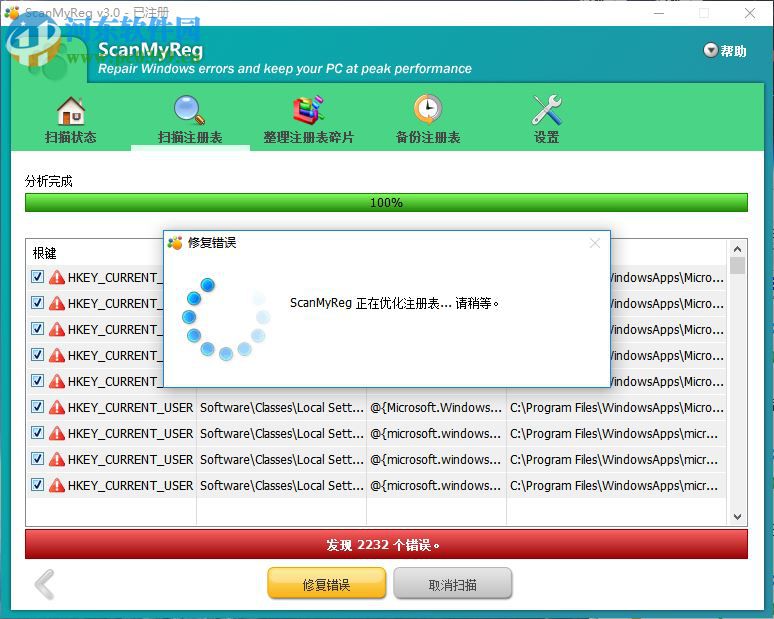Open the 扫描状态 home icon
Screen dimensions: 774x619
tap(71, 111)
